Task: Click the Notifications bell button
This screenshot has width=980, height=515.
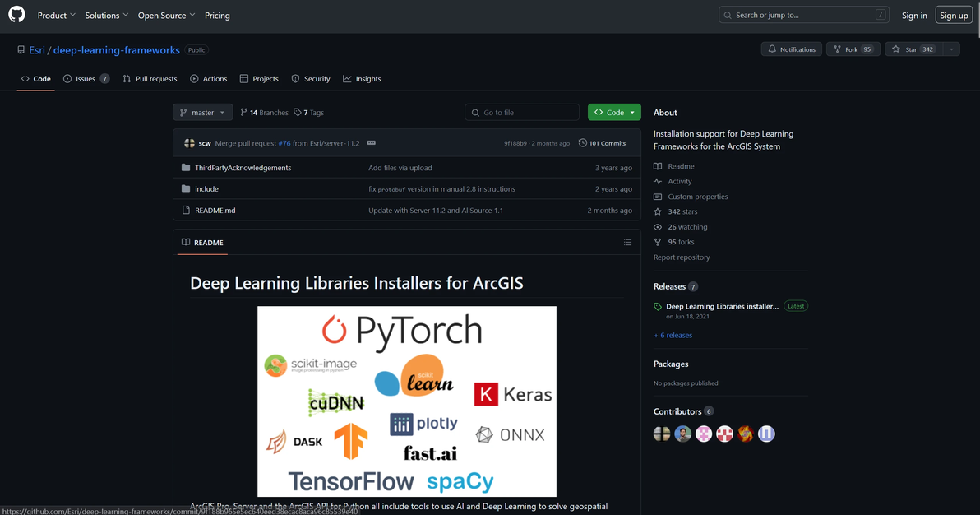Action: pos(791,49)
